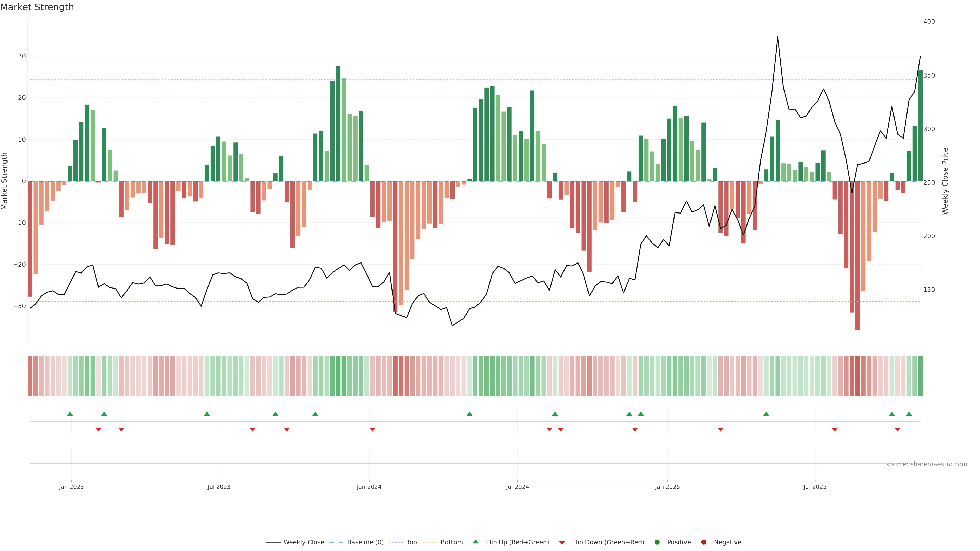Click the source: sharemaestro.com text

[x=926, y=464]
